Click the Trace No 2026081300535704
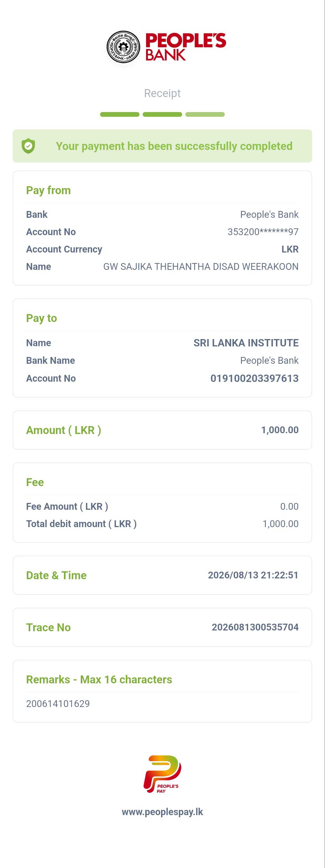 [255, 627]
